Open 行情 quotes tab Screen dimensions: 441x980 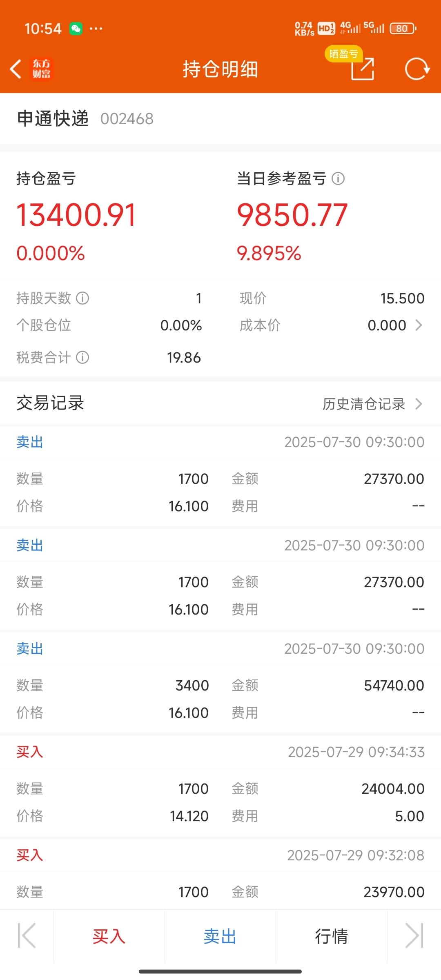pyautogui.click(x=331, y=936)
